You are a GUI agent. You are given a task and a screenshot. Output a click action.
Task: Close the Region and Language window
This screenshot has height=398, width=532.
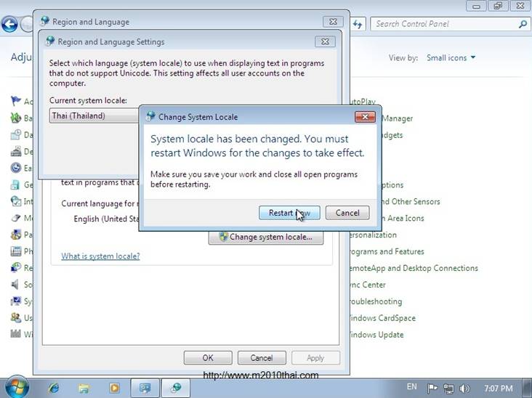tap(333, 22)
